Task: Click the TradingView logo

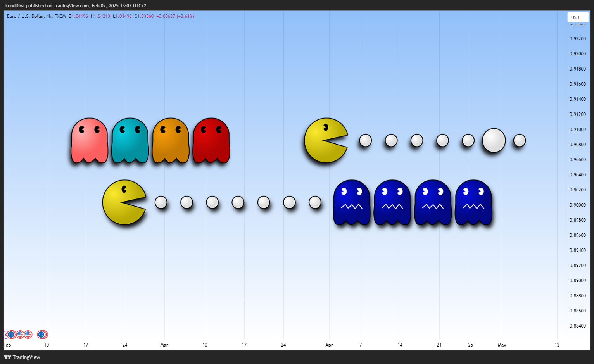Action: [22, 357]
